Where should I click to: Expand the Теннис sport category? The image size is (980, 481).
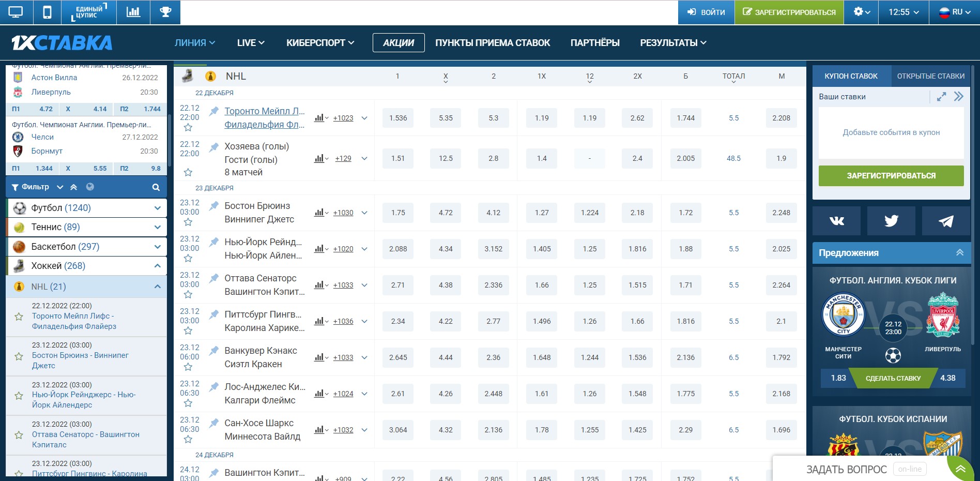pyautogui.click(x=158, y=227)
